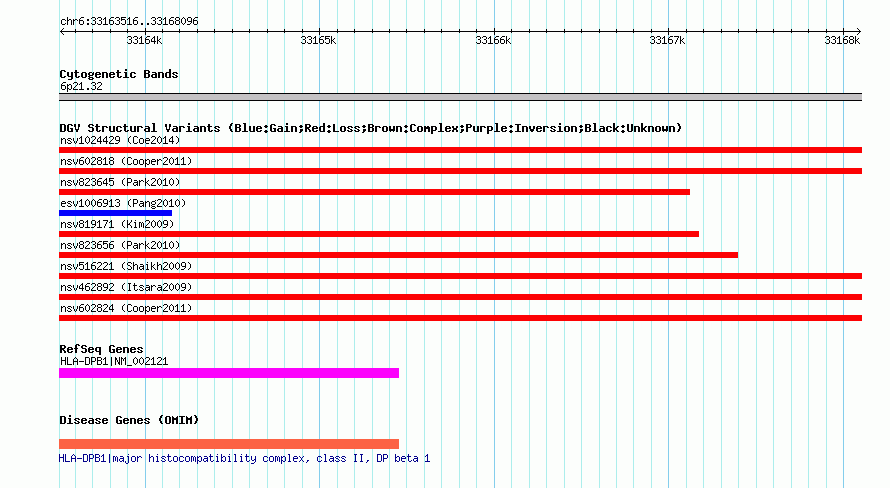Image resolution: width=890 pixels, height=488 pixels.
Task: Click the nsv602818 (Cooper2011) label
Action: pyautogui.click(x=126, y=161)
